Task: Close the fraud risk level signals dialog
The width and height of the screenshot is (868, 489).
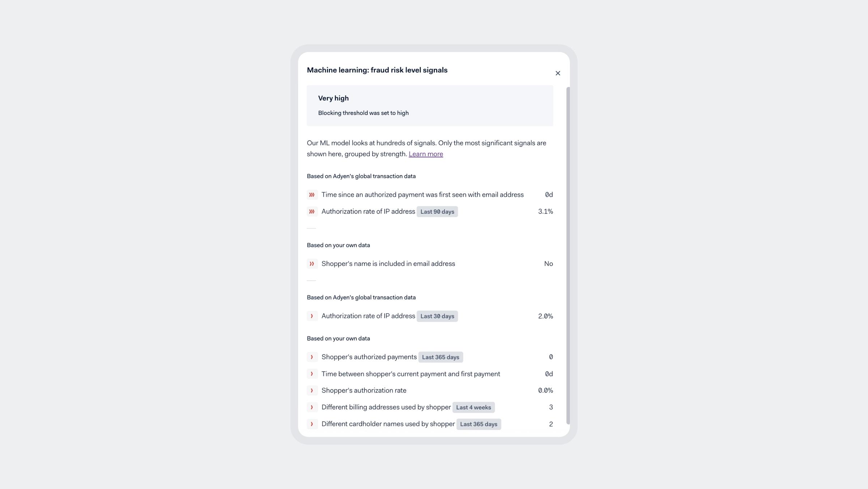Action: (558, 73)
